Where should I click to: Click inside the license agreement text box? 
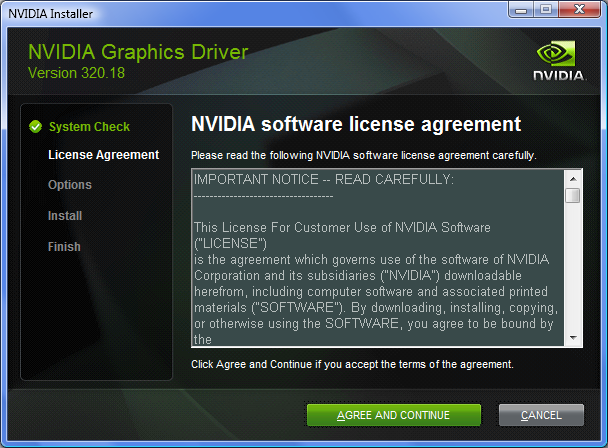click(378, 258)
